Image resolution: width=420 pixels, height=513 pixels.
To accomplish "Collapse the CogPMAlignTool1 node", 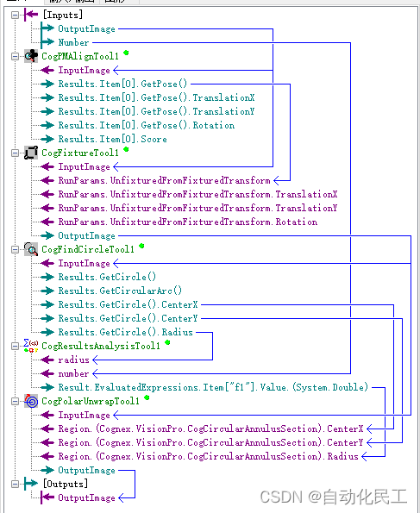I will (x=15, y=56).
